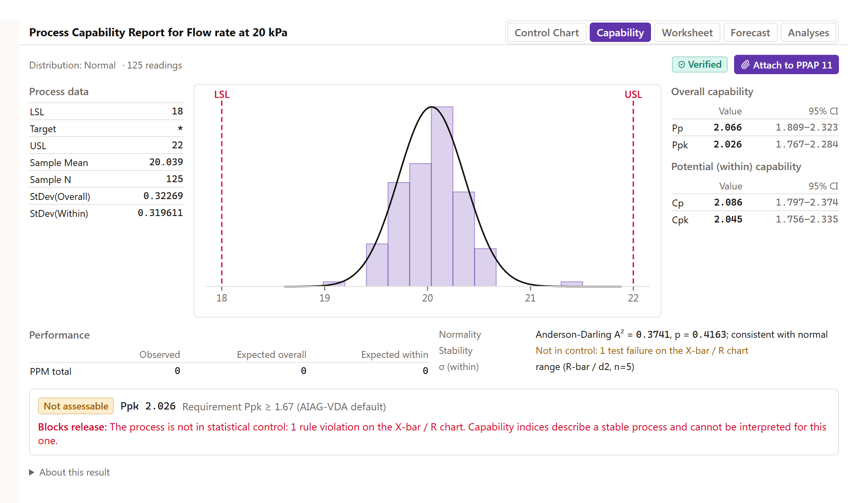Open the Forecast tab
Screen dimensions: 868x503
pyautogui.click(x=750, y=33)
